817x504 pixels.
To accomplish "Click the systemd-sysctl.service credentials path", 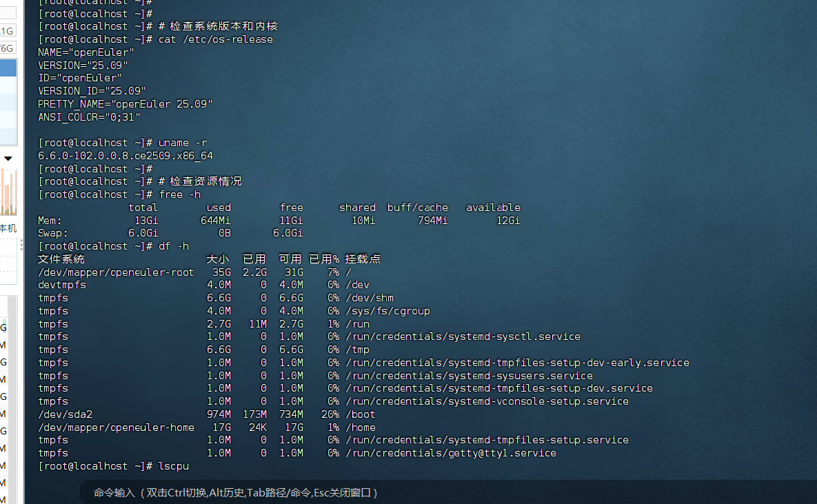I will [463, 336].
